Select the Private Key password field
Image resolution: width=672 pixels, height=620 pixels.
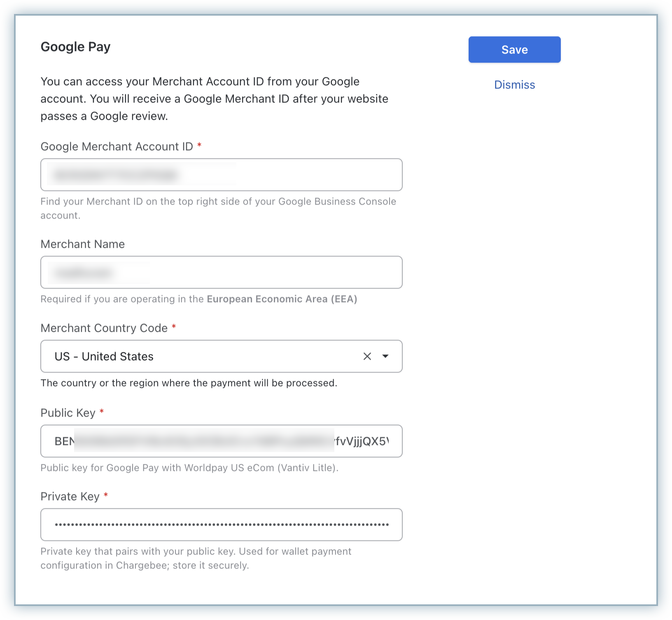tap(222, 524)
